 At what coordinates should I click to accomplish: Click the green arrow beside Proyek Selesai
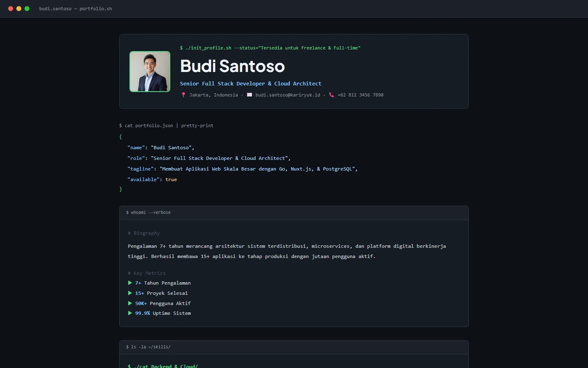(130, 293)
